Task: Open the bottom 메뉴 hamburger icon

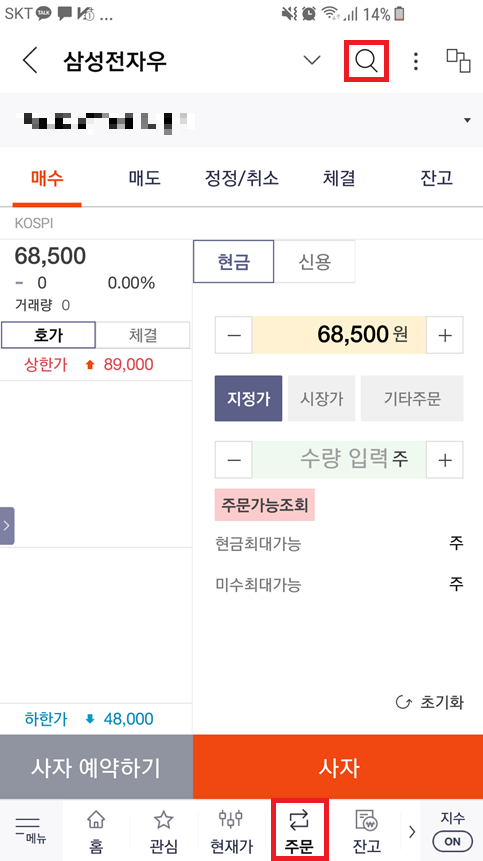Action: (x=31, y=830)
